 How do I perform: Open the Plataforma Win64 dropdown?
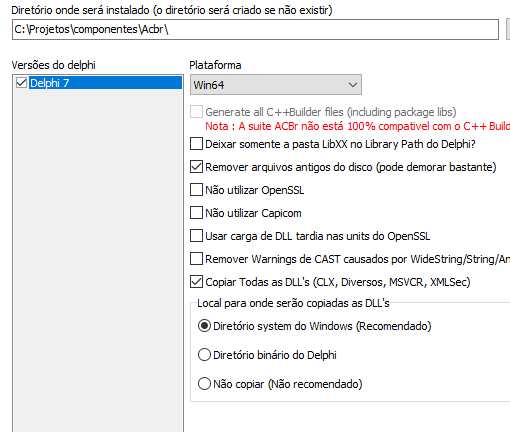click(x=276, y=85)
